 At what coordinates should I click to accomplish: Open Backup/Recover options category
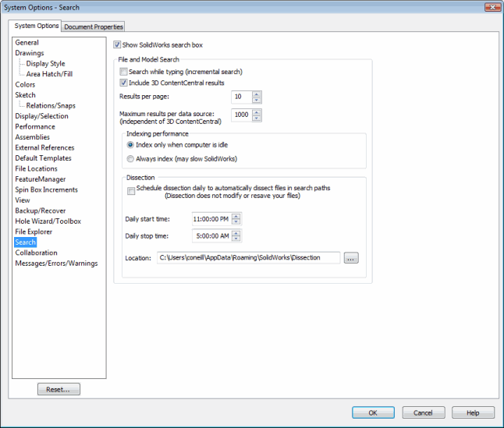pos(40,210)
